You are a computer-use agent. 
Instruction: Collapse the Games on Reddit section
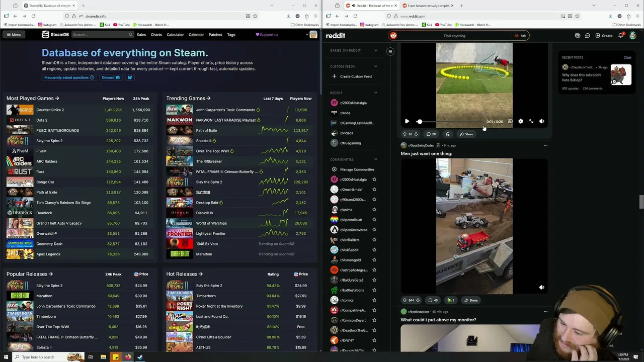[x=375, y=50]
